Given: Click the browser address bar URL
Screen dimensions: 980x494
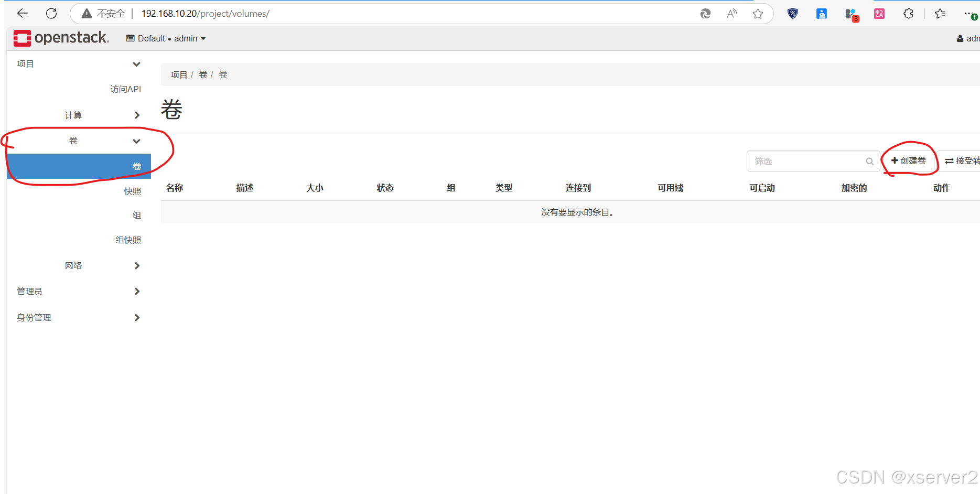Looking at the screenshot, I should tap(205, 14).
